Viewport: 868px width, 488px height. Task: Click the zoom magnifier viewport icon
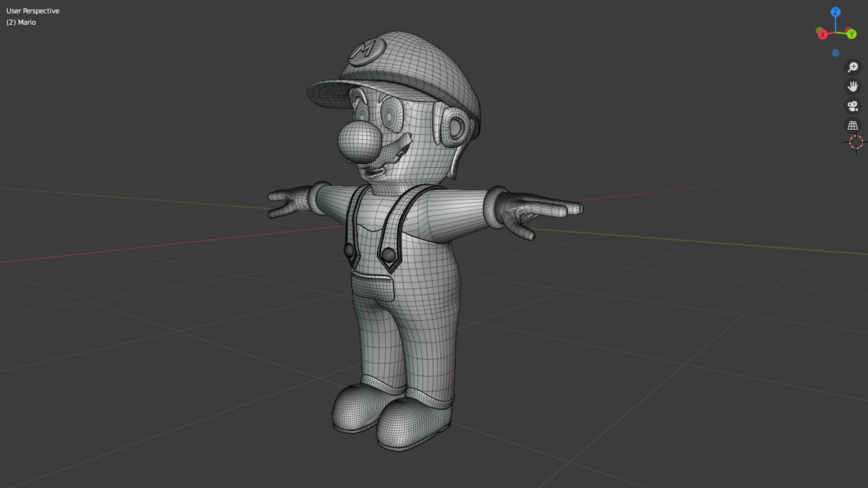[853, 67]
